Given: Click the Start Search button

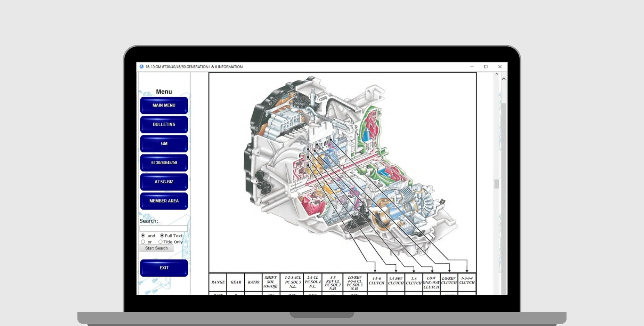Looking at the screenshot, I should tap(156, 248).
